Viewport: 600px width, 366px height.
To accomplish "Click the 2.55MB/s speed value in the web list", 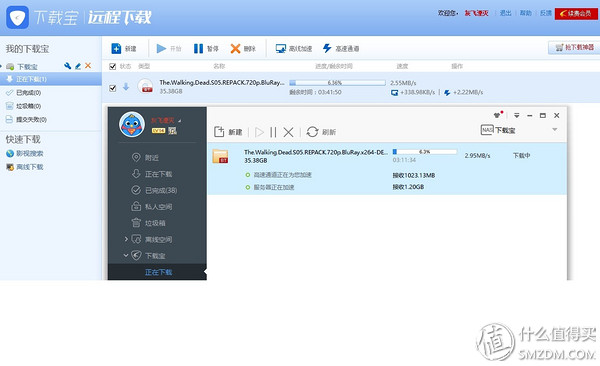I will coord(403,83).
